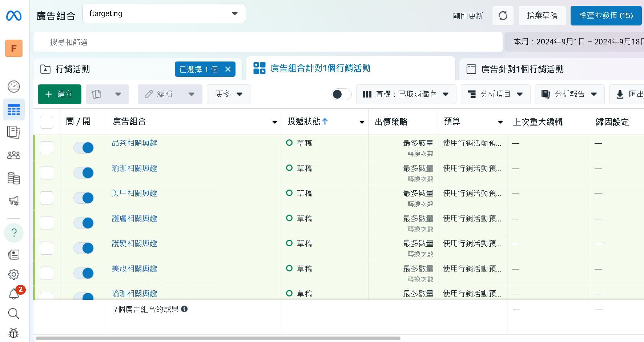Switch to 廣告針對1個行銷活動 tab
Image resolution: width=644 pixels, height=342 pixels.
click(x=552, y=69)
